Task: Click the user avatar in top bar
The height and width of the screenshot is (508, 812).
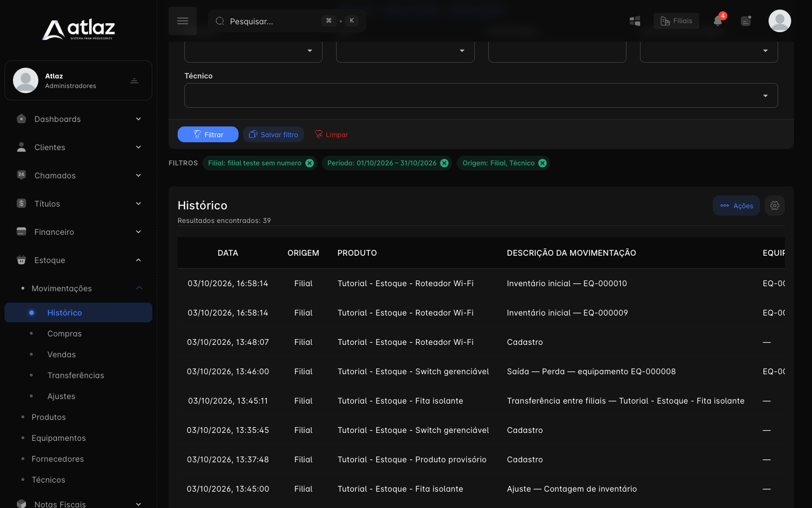Action: (780, 21)
